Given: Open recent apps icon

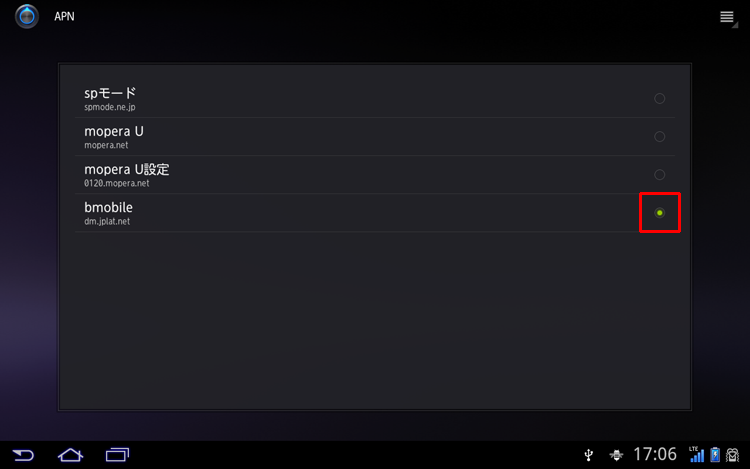Looking at the screenshot, I should pos(118,455).
